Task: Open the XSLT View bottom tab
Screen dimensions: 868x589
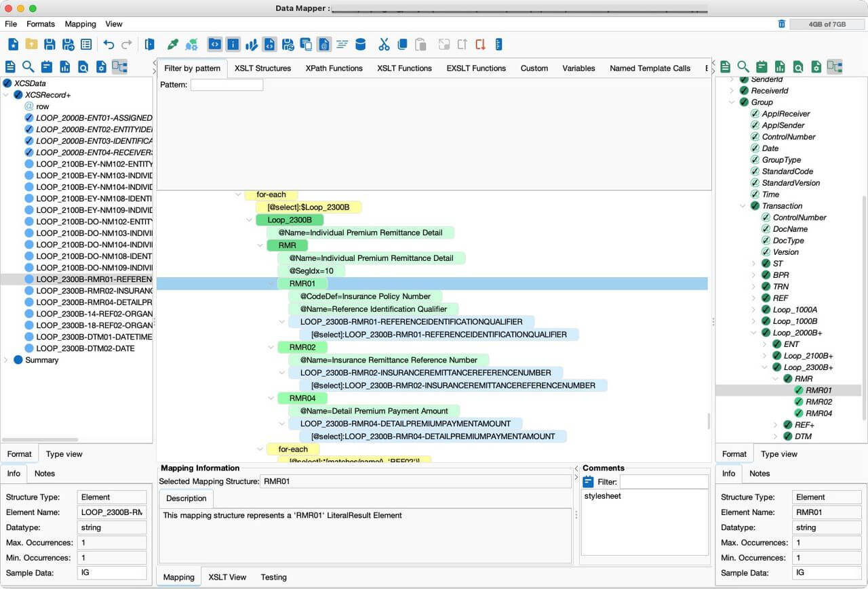Action: [x=227, y=577]
